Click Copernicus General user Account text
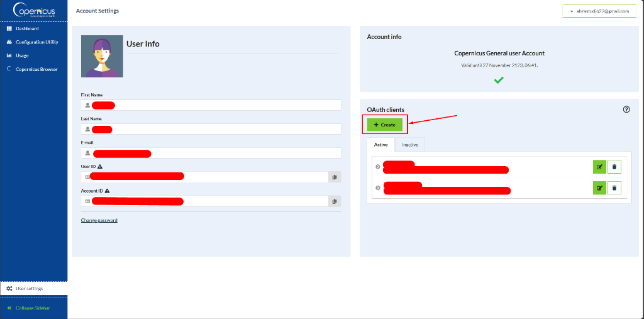 pos(499,53)
